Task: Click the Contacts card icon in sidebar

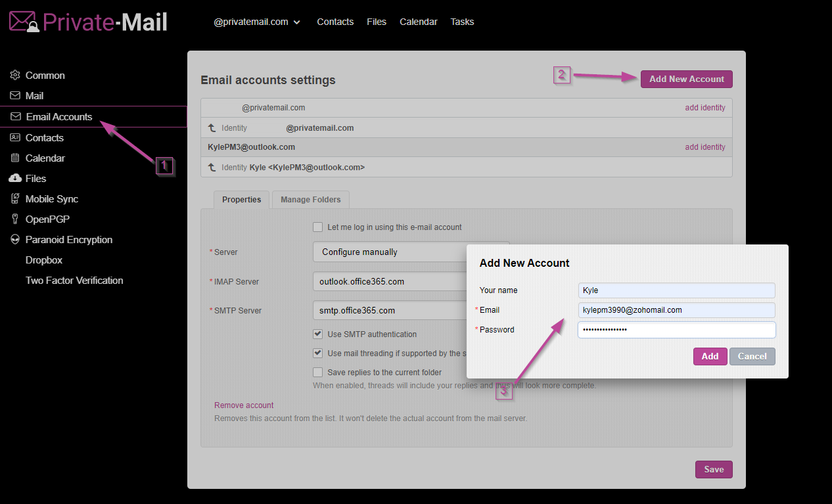Action: pyautogui.click(x=15, y=138)
